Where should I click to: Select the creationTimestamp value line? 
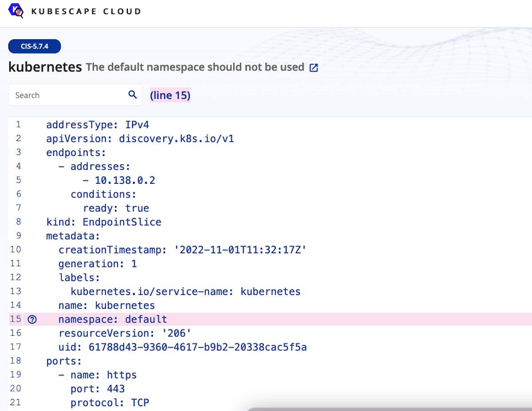(182, 250)
